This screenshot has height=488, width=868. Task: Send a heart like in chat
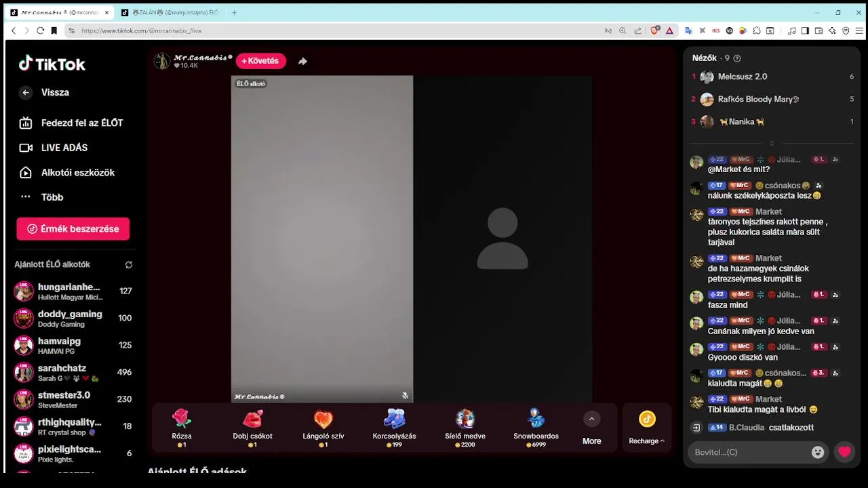(x=844, y=452)
